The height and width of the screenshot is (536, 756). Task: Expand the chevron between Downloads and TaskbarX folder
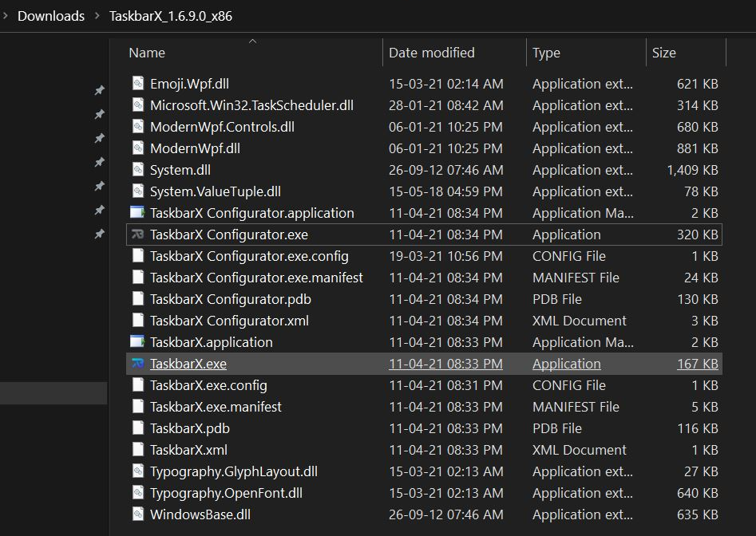(x=97, y=16)
